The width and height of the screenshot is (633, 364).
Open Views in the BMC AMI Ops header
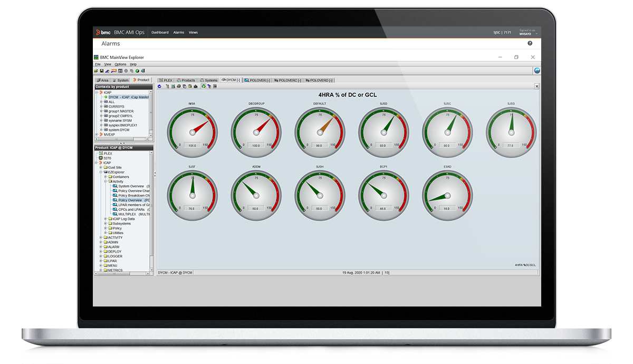[193, 32]
